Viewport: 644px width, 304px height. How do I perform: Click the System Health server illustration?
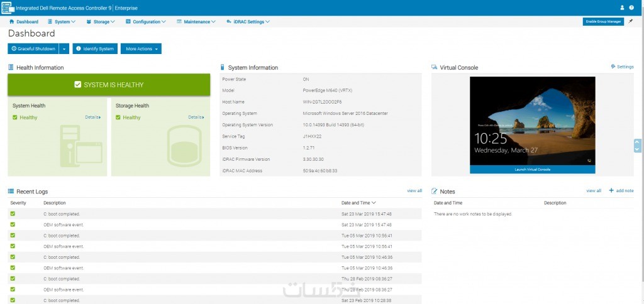click(81, 146)
